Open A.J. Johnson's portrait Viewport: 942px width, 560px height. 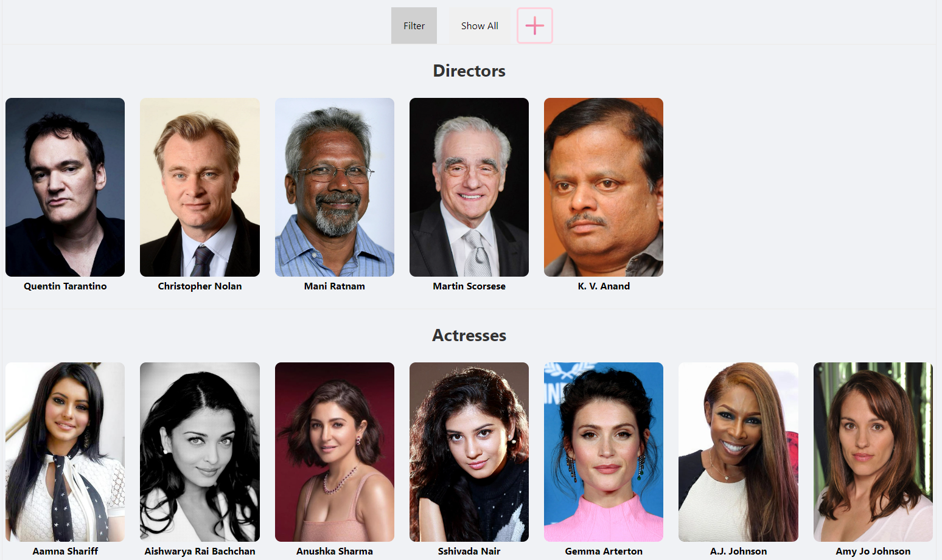click(x=738, y=452)
